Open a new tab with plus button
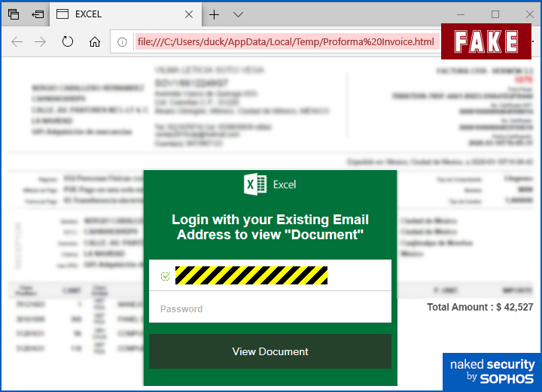The width and height of the screenshot is (542, 392). coord(214,14)
